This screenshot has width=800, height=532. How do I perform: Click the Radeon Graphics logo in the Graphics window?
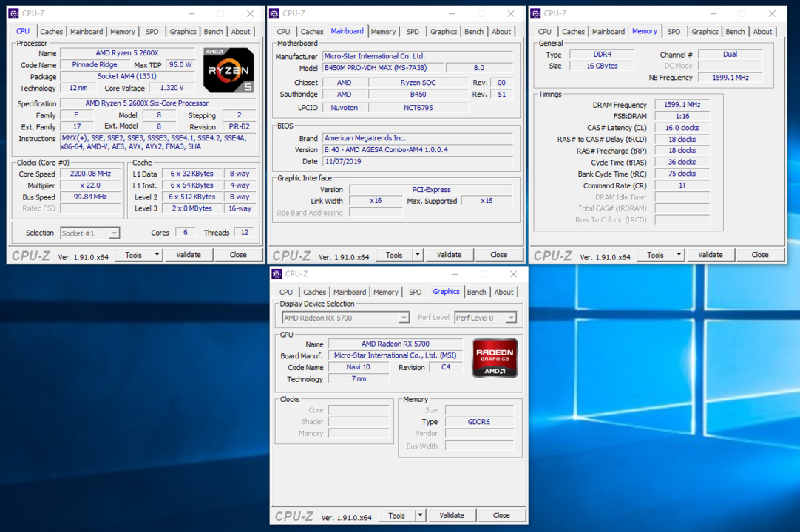coord(495,358)
